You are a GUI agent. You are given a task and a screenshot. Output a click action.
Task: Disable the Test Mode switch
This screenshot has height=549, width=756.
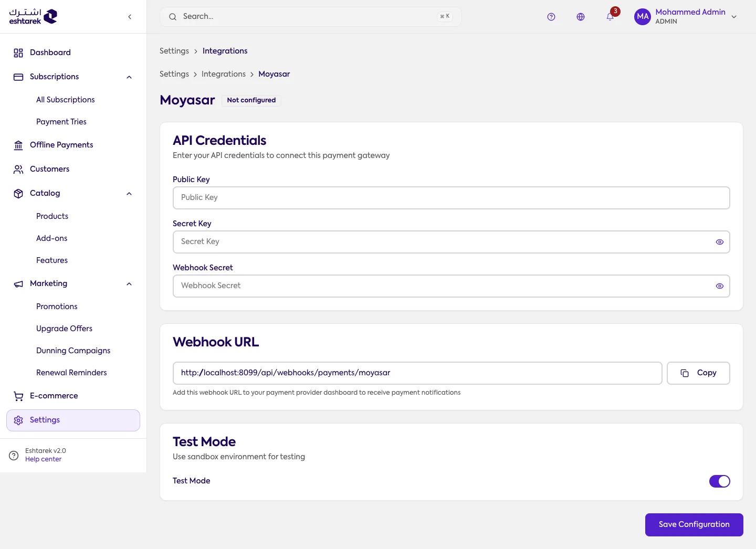tap(720, 481)
